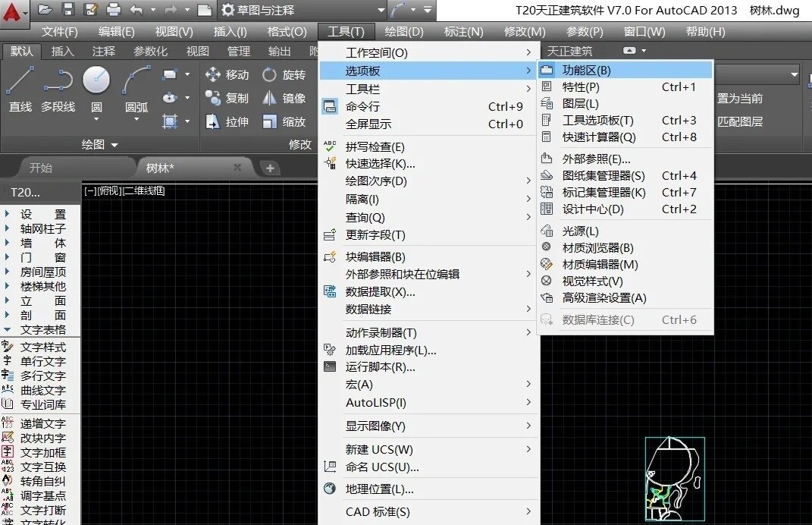Click the 镜像 mirror tool

(284, 98)
